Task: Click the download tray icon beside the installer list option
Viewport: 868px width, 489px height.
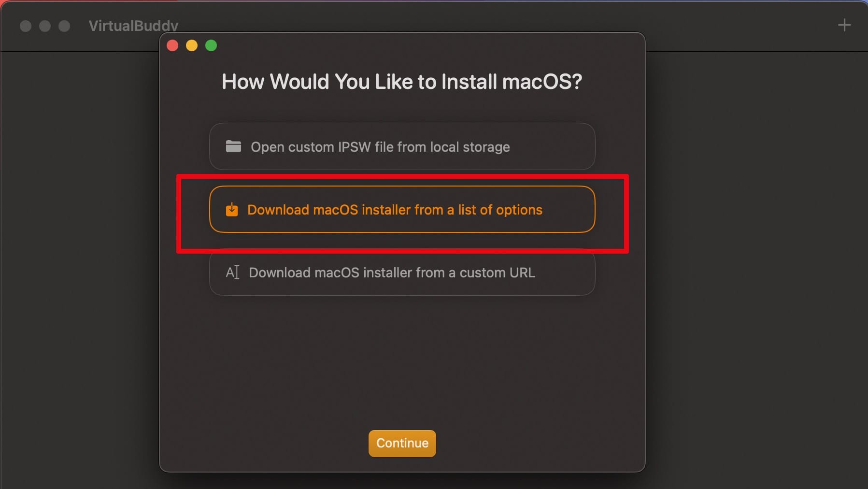Action: [233, 209]
